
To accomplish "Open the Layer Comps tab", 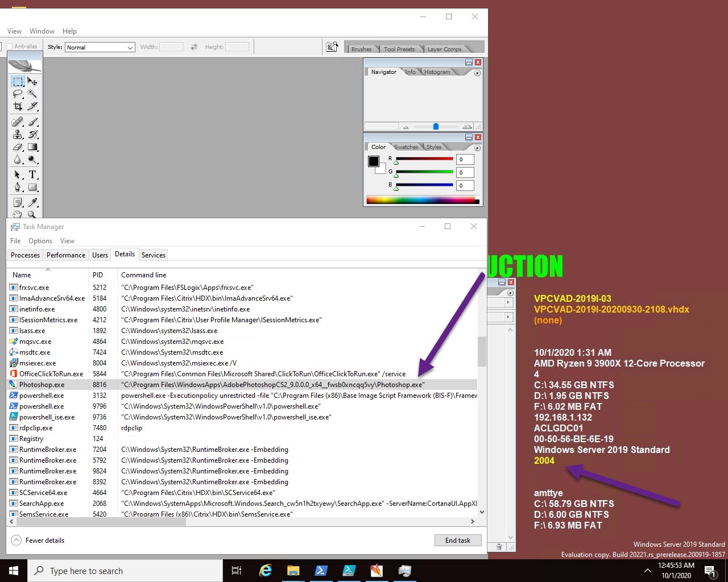I will (444, 49).
